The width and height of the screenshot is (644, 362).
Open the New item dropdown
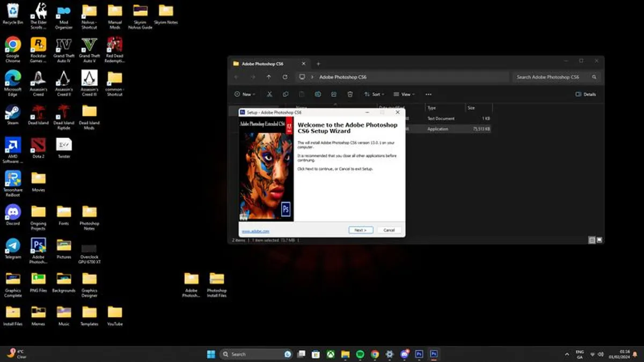(x=245, y=94)
